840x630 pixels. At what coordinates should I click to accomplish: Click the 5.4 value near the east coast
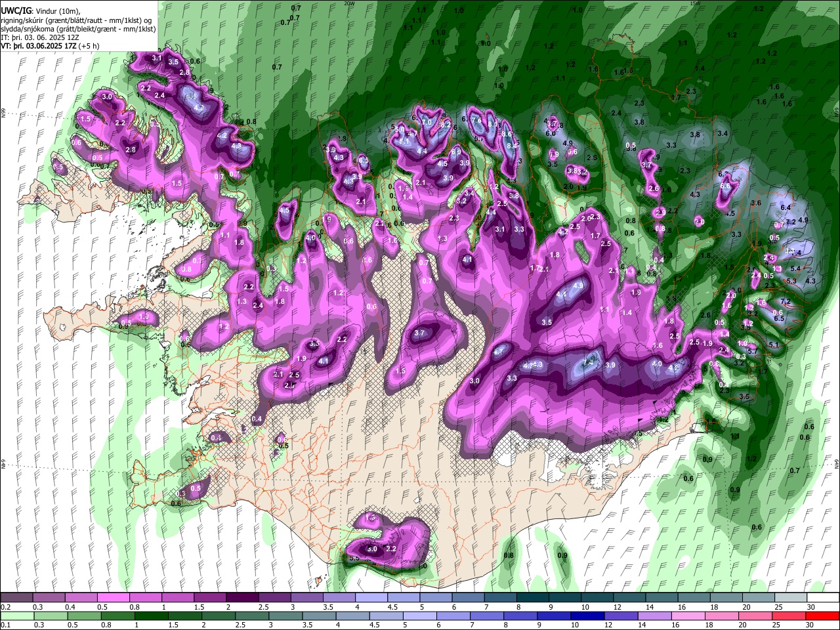[796, 269]
